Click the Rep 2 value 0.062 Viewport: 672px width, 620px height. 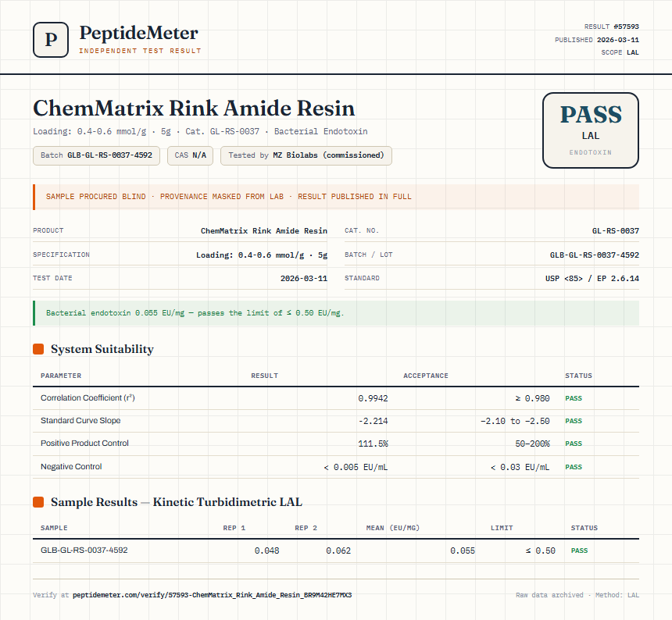pos(338,551)
